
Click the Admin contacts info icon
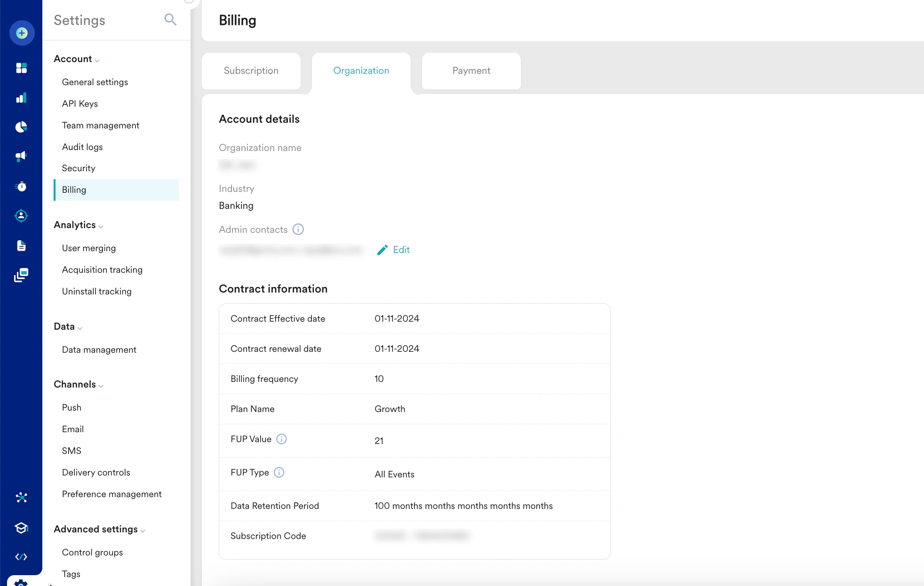pos(298,230)
